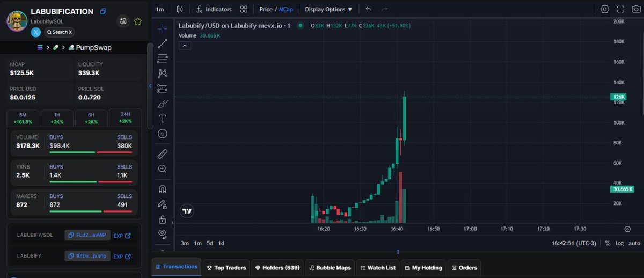This screenshot has width=644, height=278.
Task: Toggle stay in drawing mode
Action: coord(163,204)
